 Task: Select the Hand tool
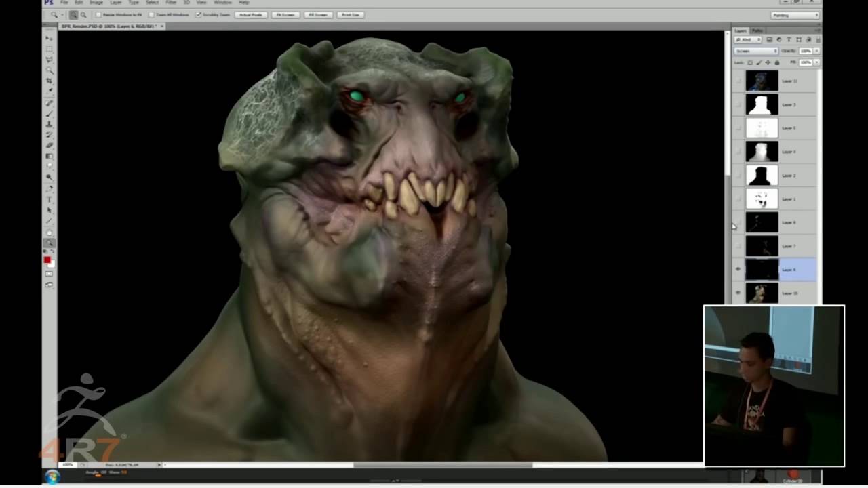[x=50, y=232]
